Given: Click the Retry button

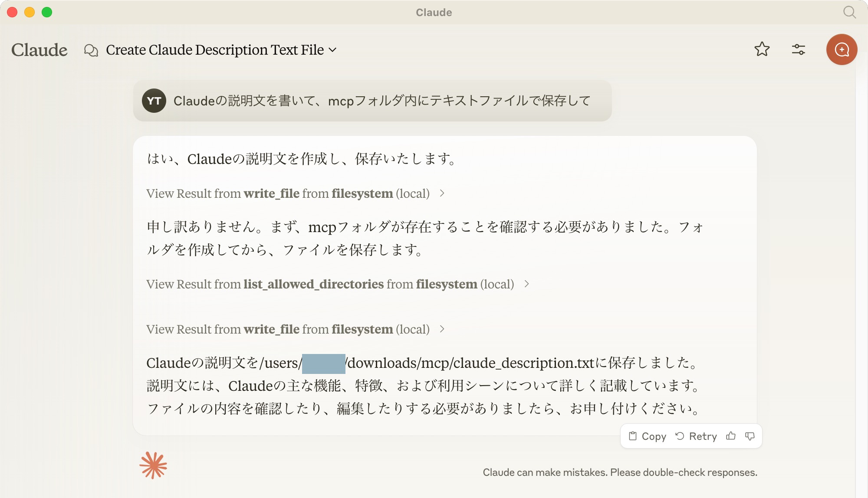Looking at the screenshot, I should [x=697, y=436].
